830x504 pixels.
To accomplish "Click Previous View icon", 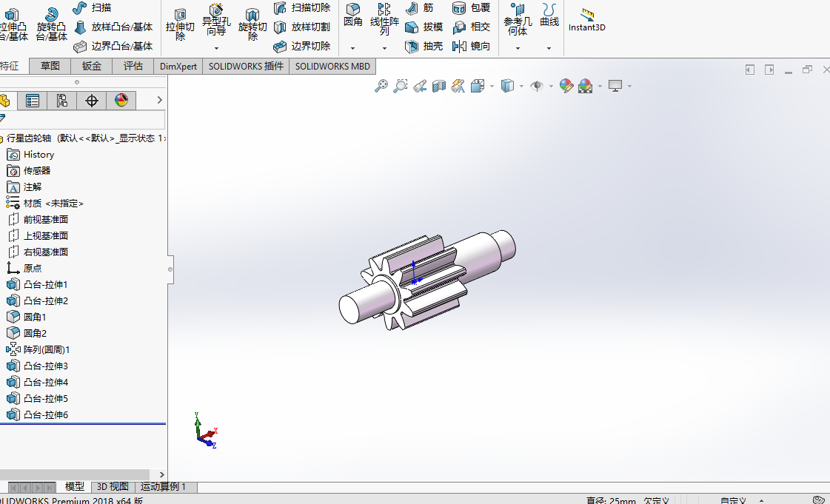I will click(x=420, y=86).
